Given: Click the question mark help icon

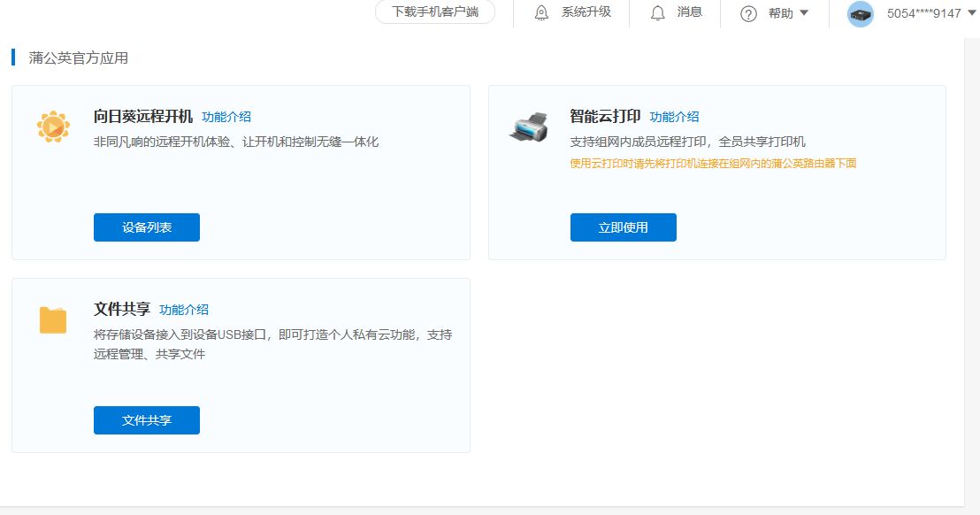Looking at the screenshot, I should 748,14.
